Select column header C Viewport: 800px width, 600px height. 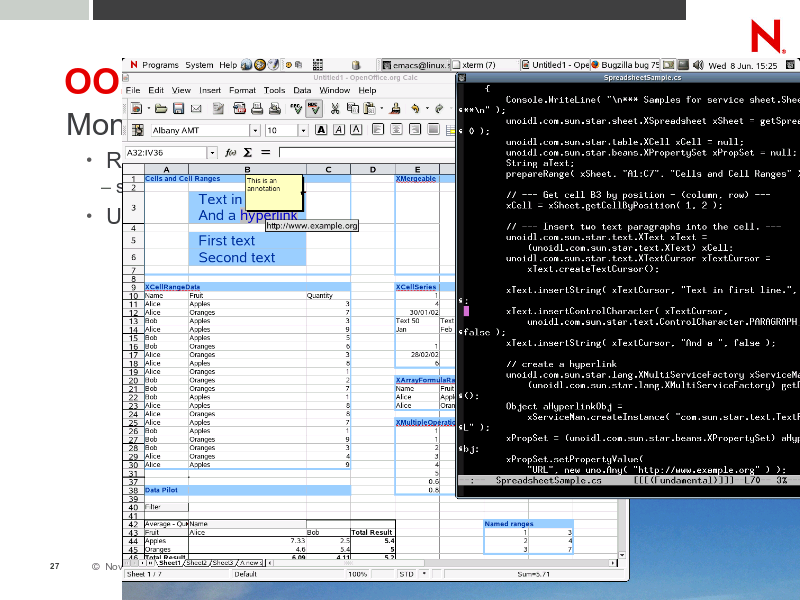pos(328,169)
